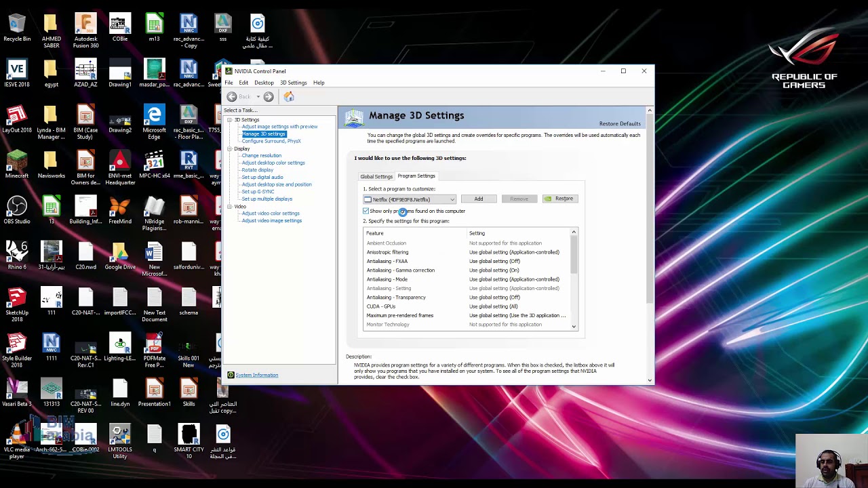Image resolution: width=868 pixels, height=488 pixels.
Task: Click the settings list scroll-up arrow
Action: [x=574, y=233]
